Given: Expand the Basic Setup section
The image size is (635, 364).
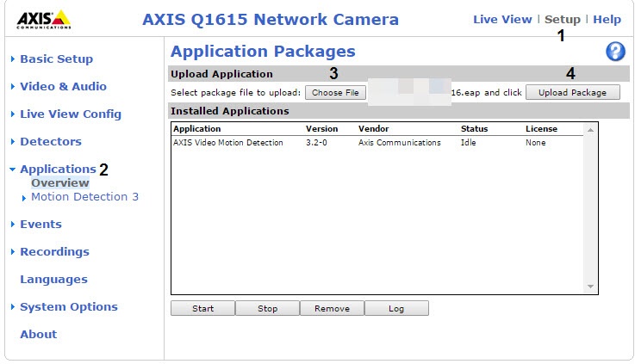Looking at the screenshot, I should tap(56, 59).
